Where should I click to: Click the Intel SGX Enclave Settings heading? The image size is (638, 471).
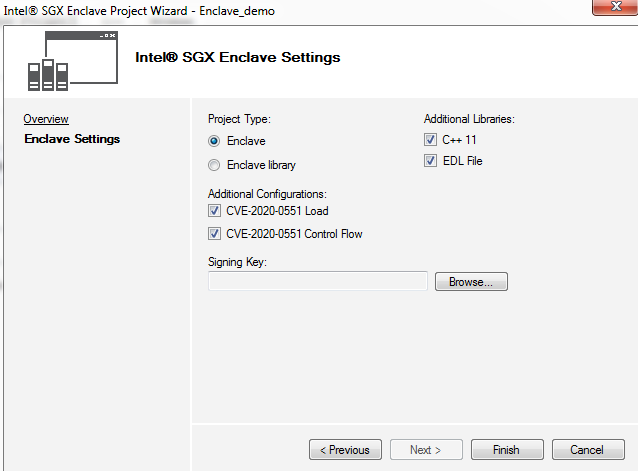point(238,57)
